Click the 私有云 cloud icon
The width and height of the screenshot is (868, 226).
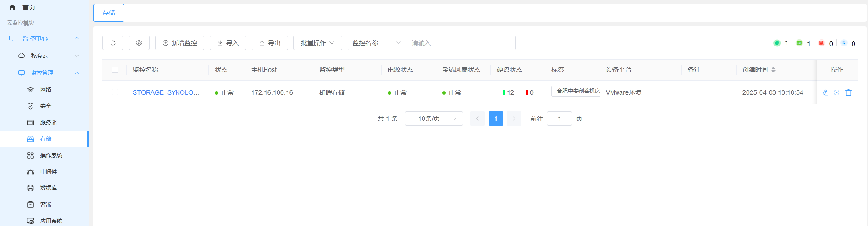click(x=21, y=56)
